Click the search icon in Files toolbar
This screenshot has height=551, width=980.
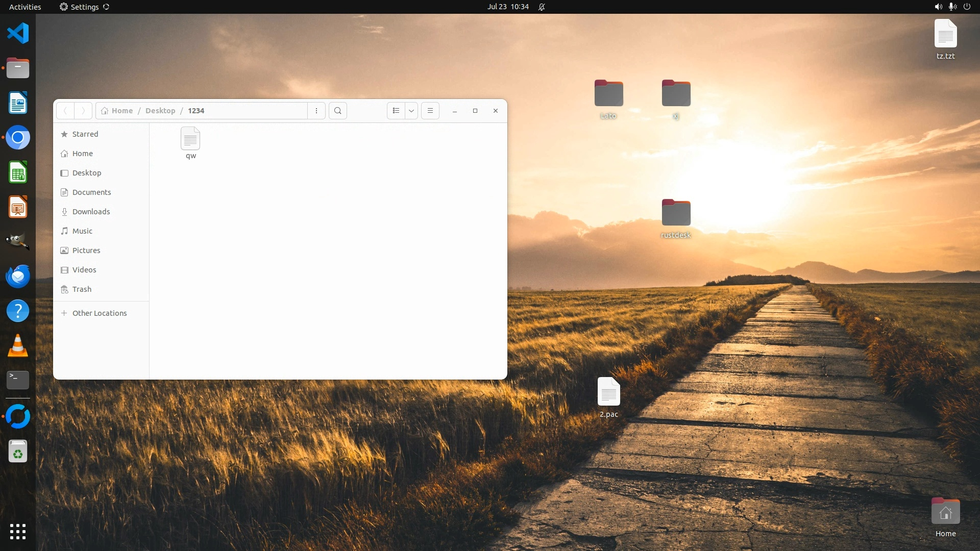[x=337, y=111]
